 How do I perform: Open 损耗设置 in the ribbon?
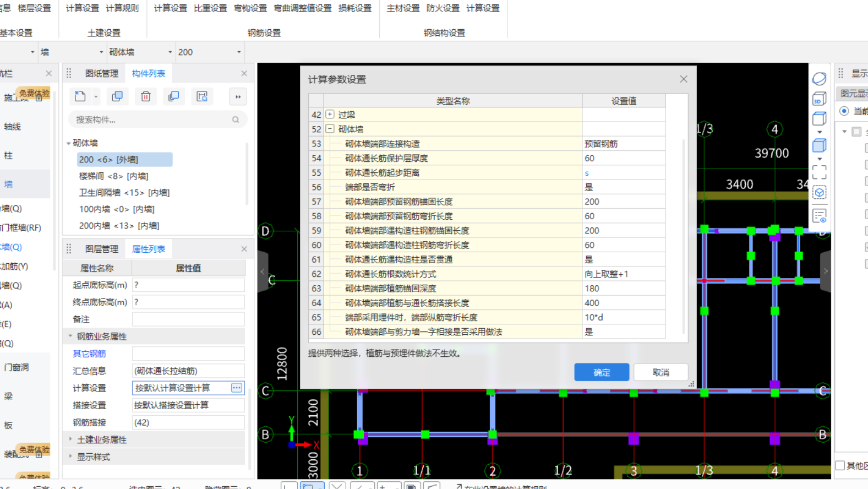[355, 8]
